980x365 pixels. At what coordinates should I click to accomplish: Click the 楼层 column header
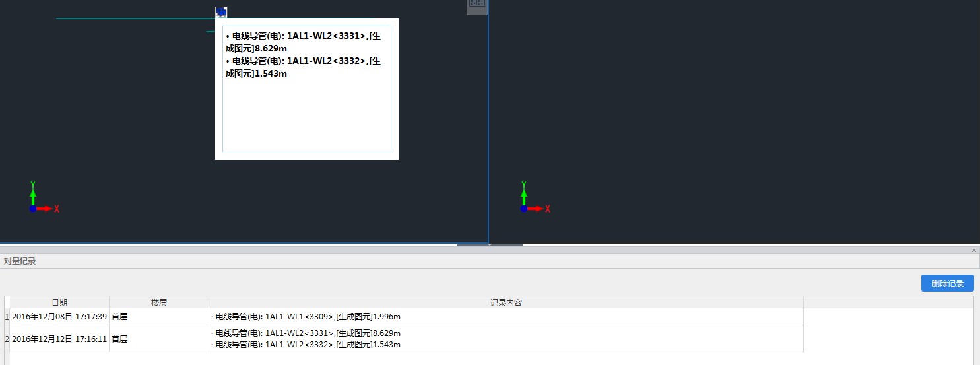pos(159,302)
